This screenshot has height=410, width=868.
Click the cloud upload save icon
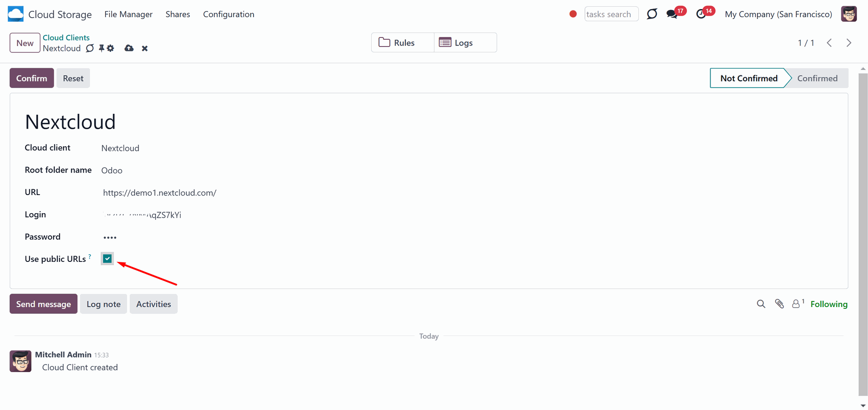(129, 48)
